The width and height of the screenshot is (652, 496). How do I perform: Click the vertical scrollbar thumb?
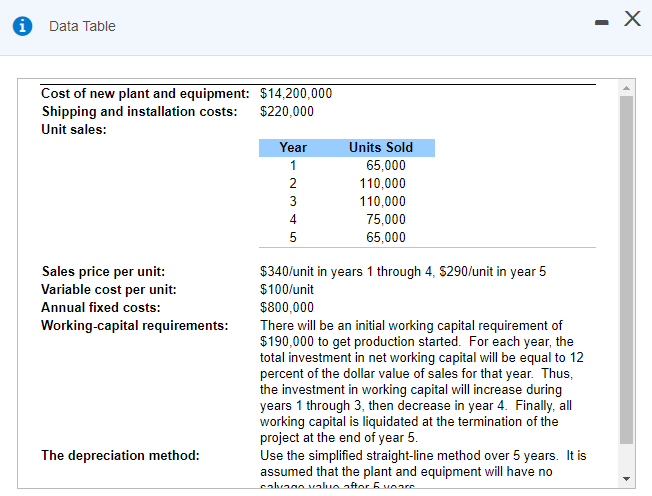point(626,270)
